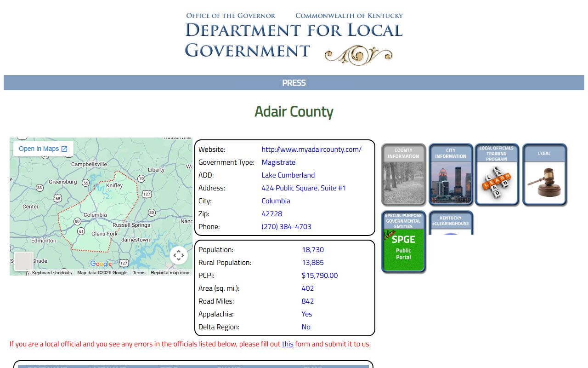Open the Legal gavel tile
Image resolution: width=588 pixels, height=368 pixels.
click(x=544, y=174)
